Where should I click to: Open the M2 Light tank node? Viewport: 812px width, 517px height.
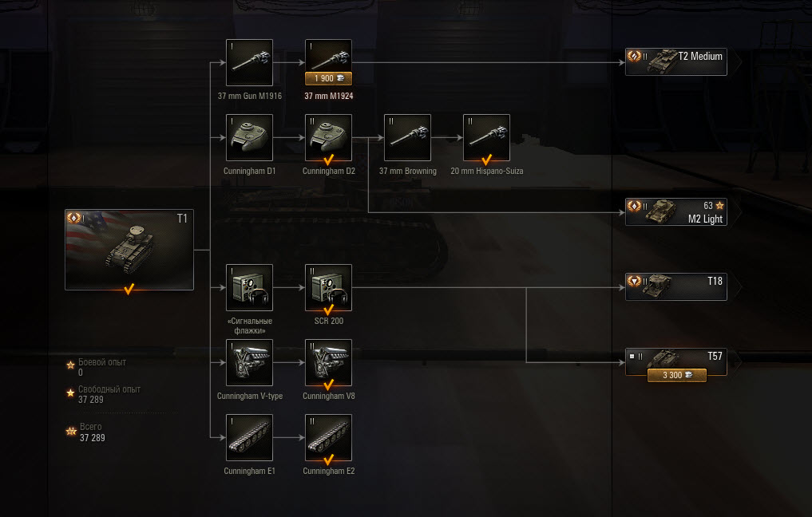click(x=675, y=212)
